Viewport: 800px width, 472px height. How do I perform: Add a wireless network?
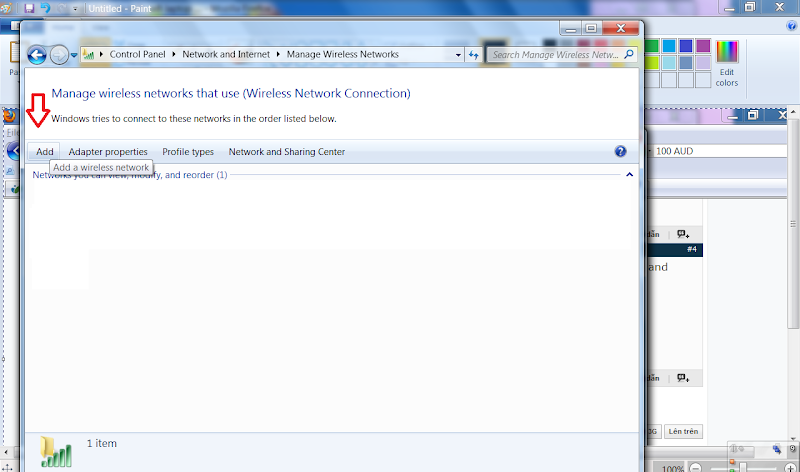[44, 152]
